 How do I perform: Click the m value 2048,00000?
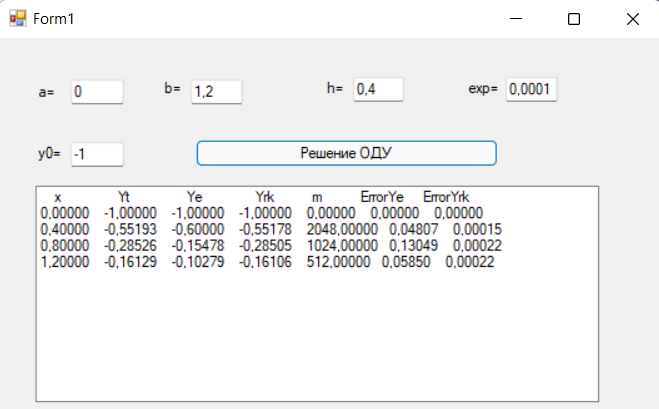pyautogui.click(x=342, y=230)
